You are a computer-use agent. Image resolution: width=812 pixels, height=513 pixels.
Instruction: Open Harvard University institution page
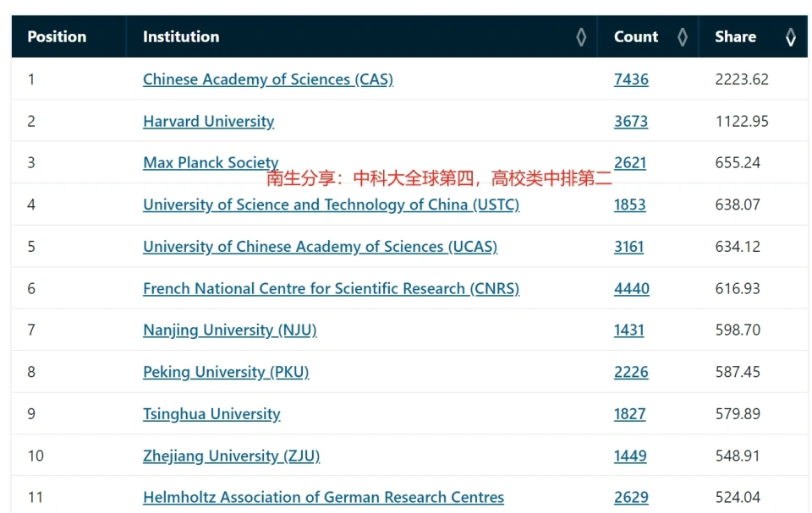209,121
